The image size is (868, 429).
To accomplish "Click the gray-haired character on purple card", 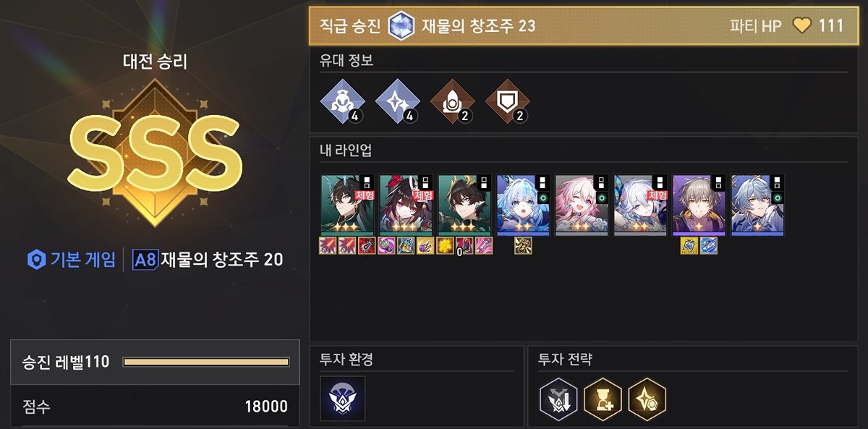I will pyautogui.click(x=699, y=205).
